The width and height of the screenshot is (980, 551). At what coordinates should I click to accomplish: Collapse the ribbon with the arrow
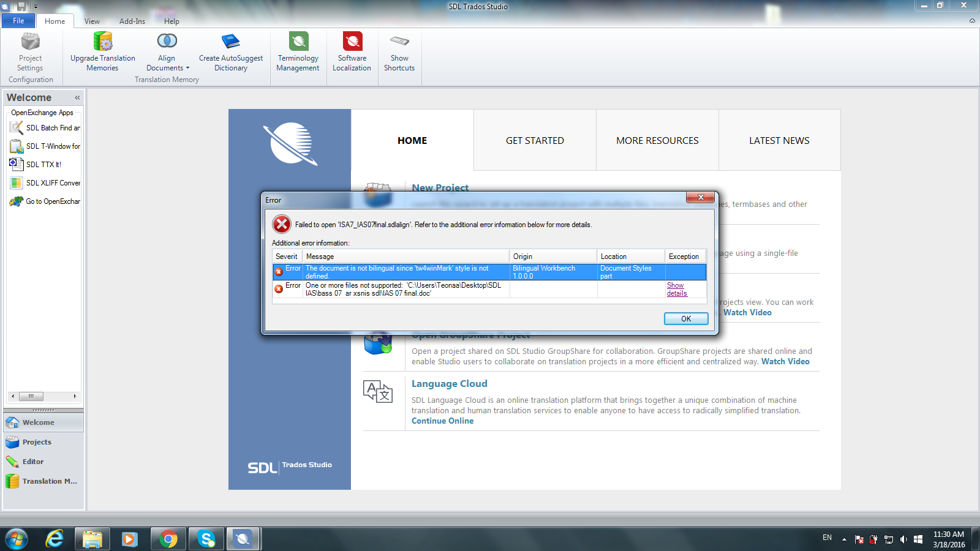click(972, 21)
